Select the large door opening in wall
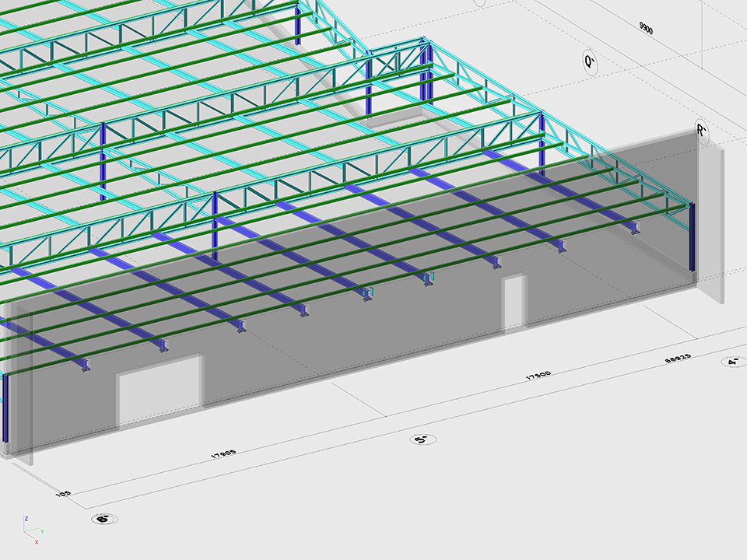 point(160,390)
